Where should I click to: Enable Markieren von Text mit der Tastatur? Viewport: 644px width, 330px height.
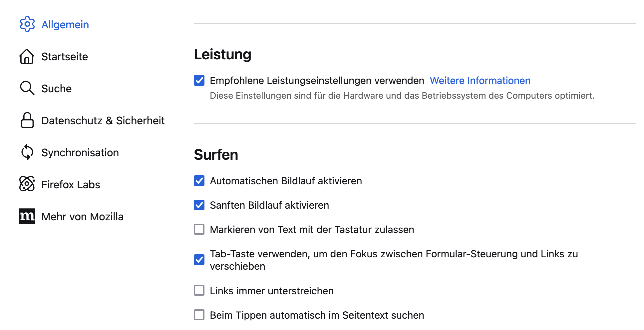199,229
